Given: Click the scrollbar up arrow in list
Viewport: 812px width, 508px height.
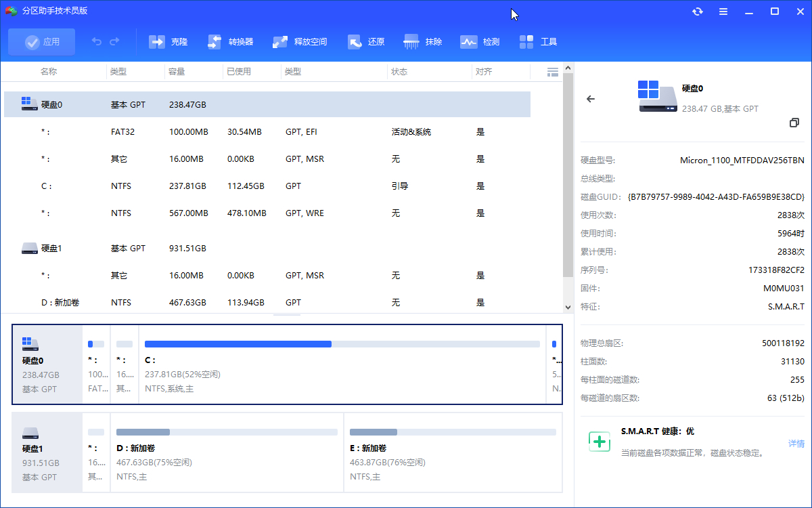Looking at the screenshot, I should click(x=568, y=68).
